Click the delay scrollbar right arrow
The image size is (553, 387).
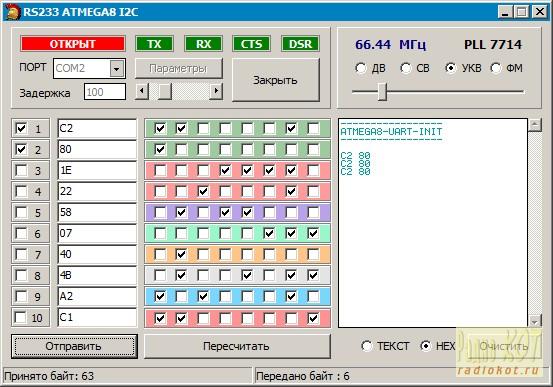click(x=216, y=91)
